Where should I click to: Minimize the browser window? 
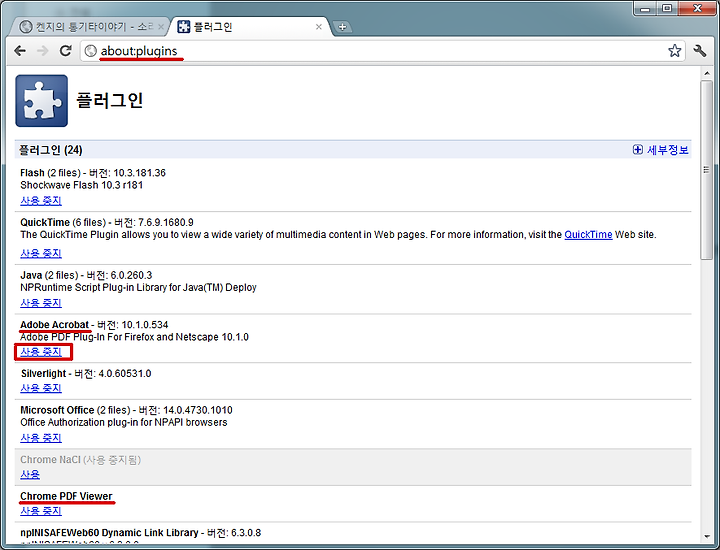point(646,8)
